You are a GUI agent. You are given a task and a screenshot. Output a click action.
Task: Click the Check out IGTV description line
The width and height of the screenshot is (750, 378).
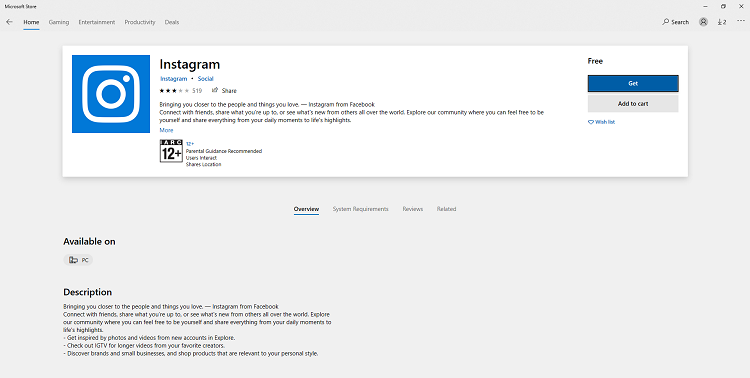[144, 345]
